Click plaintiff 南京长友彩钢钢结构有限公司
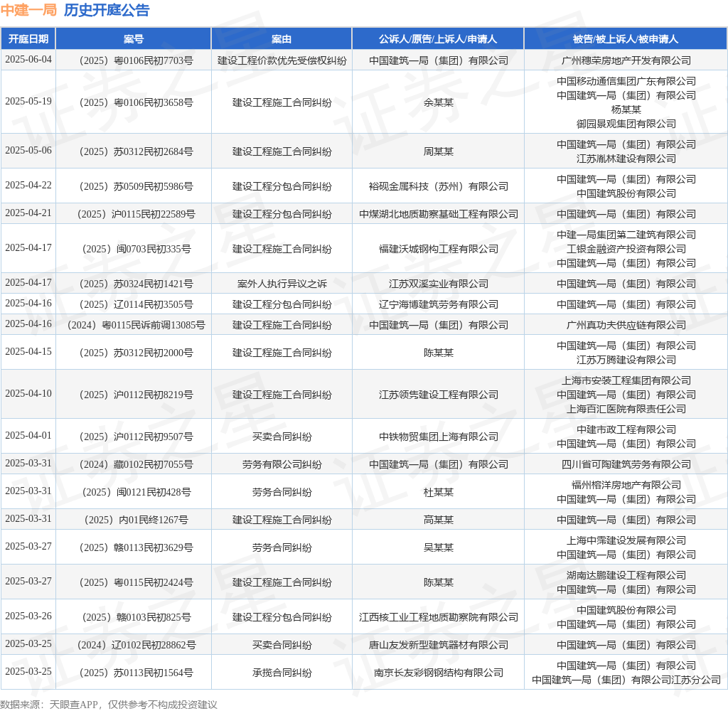Image resolution: width=728 pixels, height=711 pixels. click(x=438, y=673)
